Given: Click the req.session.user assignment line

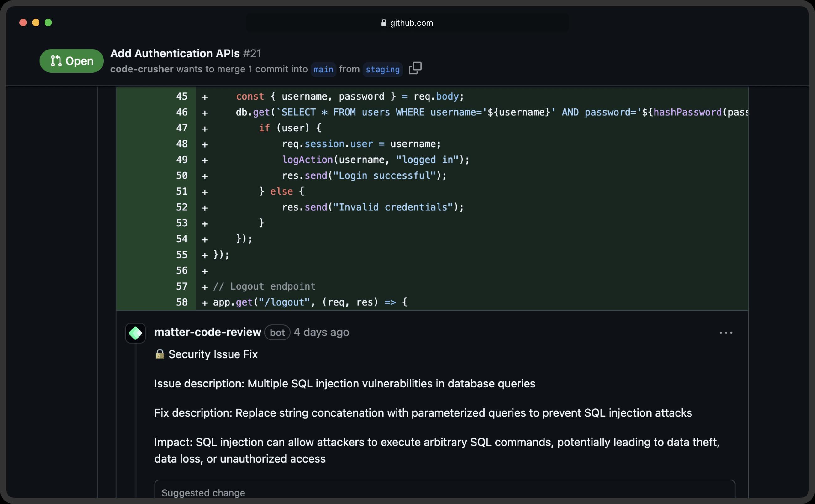Looking at the screenshot, I should pos(361,144).
